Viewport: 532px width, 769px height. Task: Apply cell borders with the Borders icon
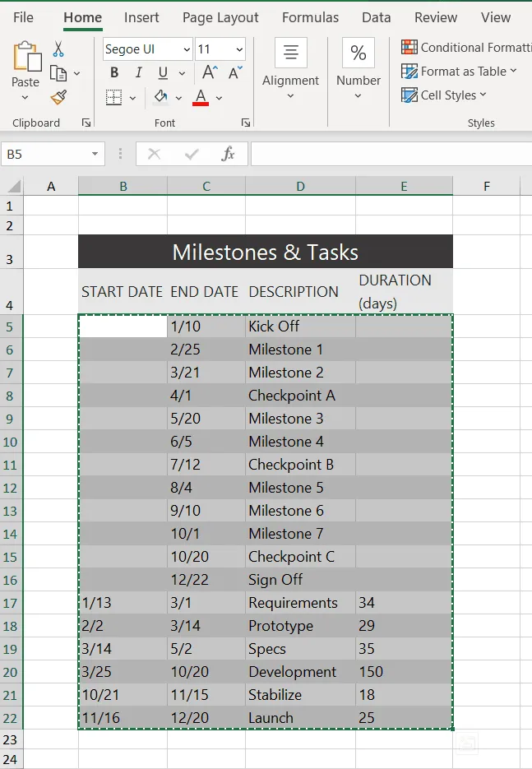point(114,98)
